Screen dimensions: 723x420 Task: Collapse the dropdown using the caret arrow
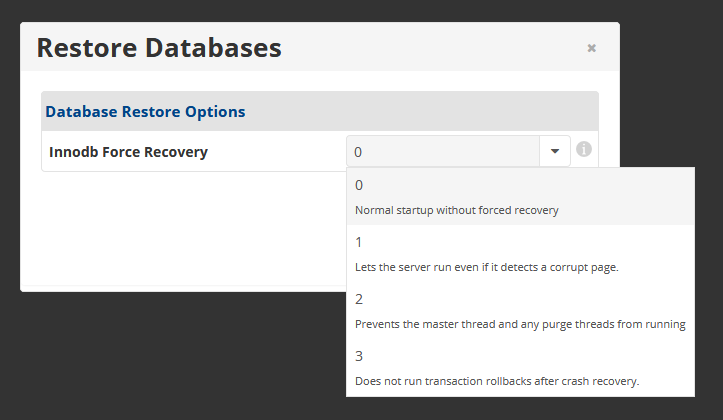(x=555, y=151)
